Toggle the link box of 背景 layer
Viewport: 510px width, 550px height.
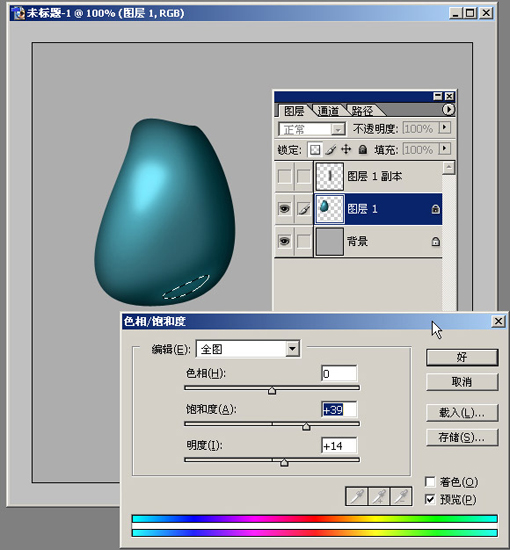[x=304, y=241]
